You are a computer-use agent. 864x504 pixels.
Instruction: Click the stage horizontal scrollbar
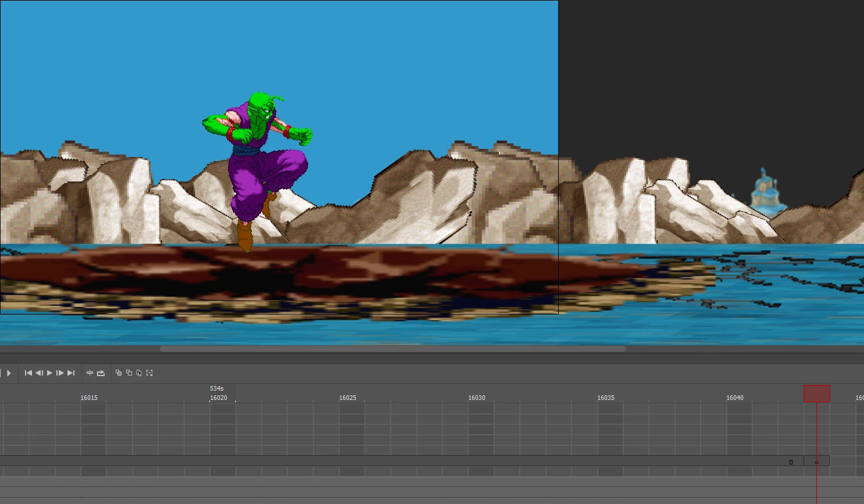pos(393,349)
